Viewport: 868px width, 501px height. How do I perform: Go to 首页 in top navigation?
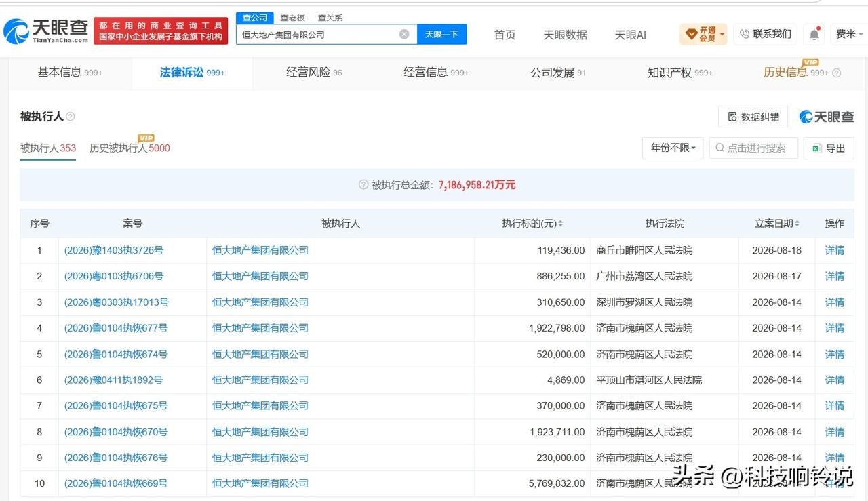click(505, 35)
